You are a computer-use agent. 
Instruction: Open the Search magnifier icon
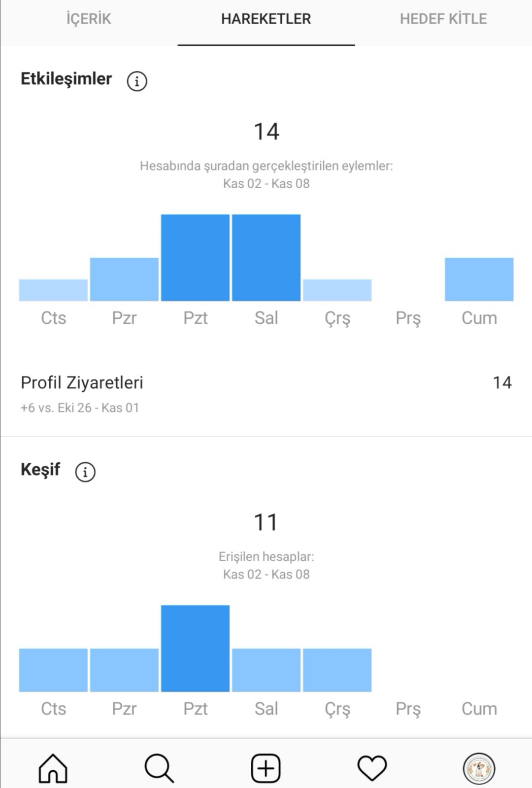coord(159,768)
